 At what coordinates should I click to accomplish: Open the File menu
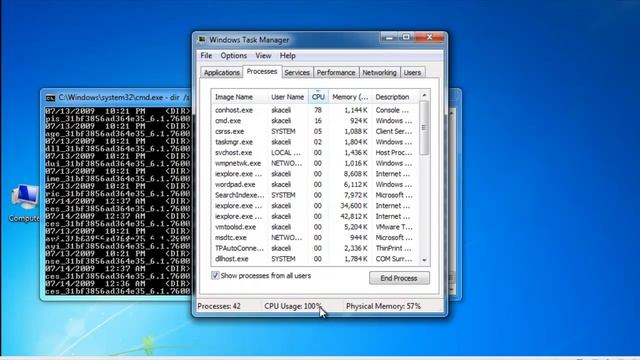(206, 56)
